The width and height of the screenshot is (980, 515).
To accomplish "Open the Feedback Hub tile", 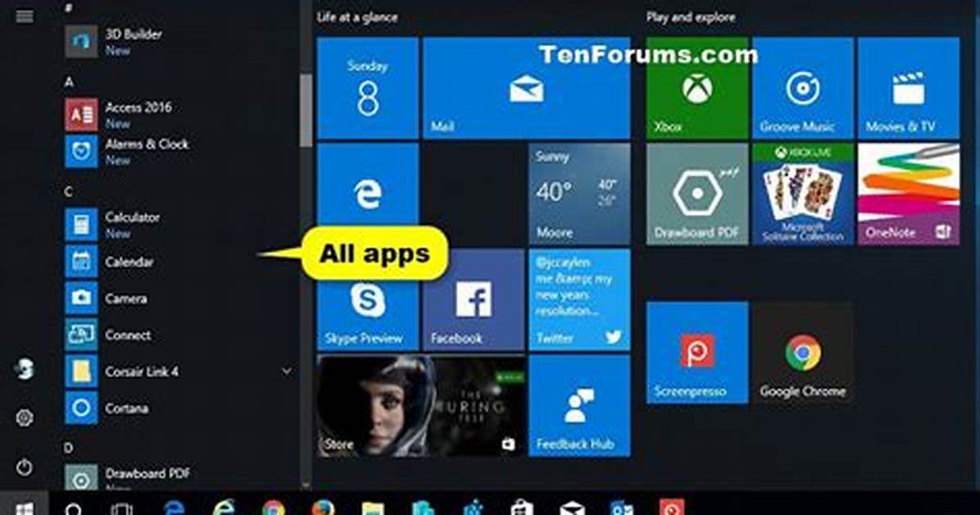I will (x=579, y=405).
